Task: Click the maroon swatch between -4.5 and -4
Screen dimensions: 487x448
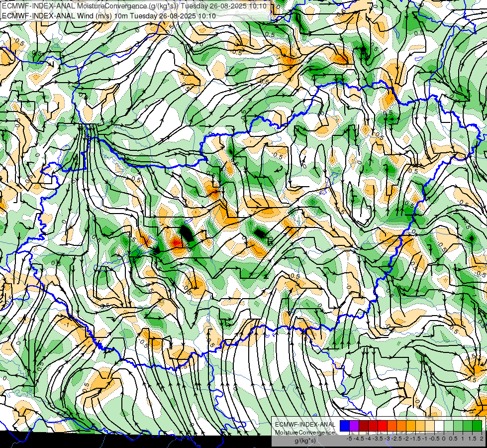Action: point(364,426)
